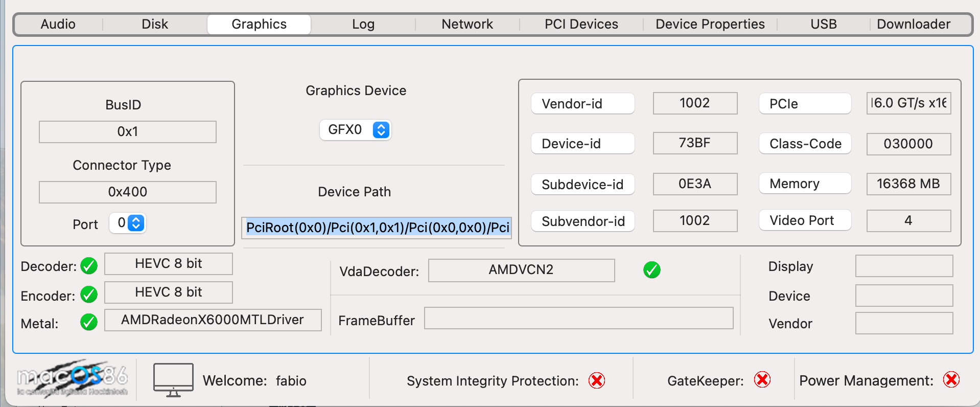Click the VdaDecoder green checkmark icon

pyautogui.click(x=651, y=269)
